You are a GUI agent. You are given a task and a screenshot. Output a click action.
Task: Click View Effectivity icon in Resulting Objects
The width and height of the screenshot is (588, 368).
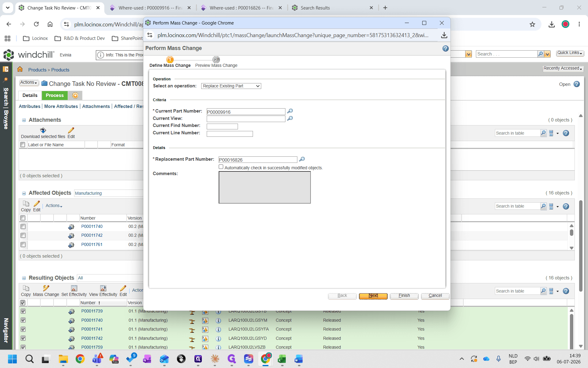coord(103,288)
